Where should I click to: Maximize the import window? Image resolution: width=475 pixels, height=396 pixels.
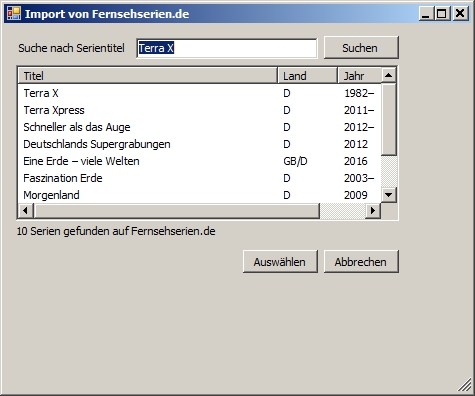(x=442, y=14)
